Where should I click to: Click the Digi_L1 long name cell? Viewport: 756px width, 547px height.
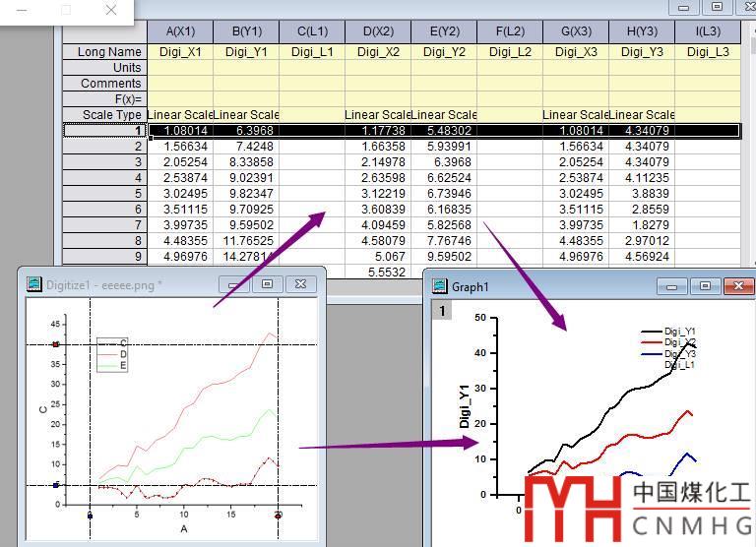[312, 52]
